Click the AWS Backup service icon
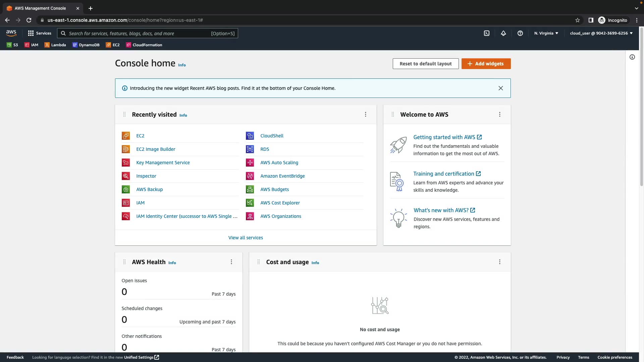Screen dimensions: 644x362 125,189
